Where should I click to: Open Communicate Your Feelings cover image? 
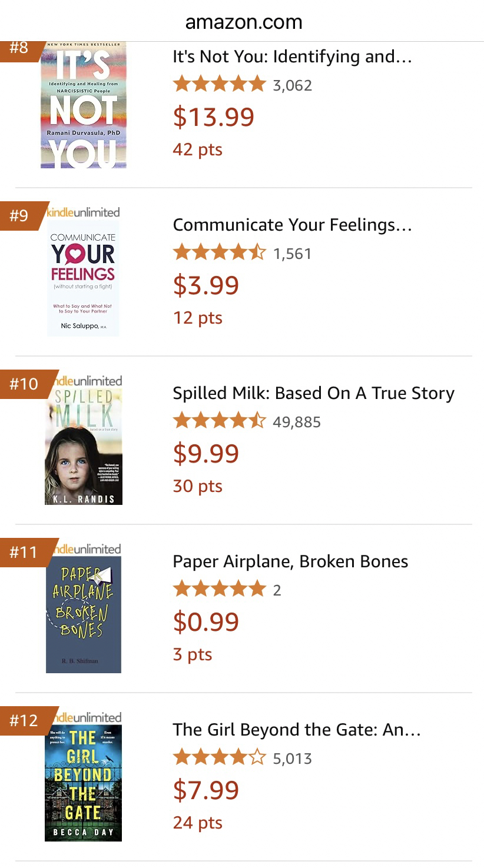tap(83, 278)
